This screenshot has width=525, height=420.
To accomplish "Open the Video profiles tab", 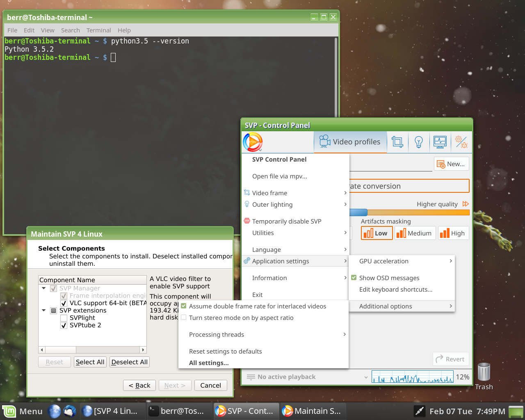I will 350,142.
